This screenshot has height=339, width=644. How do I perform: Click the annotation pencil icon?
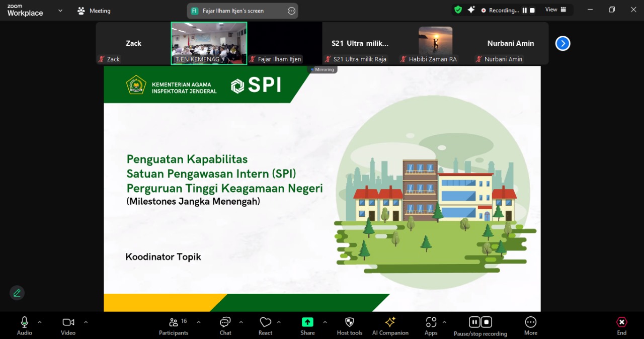tap(17, 293)
